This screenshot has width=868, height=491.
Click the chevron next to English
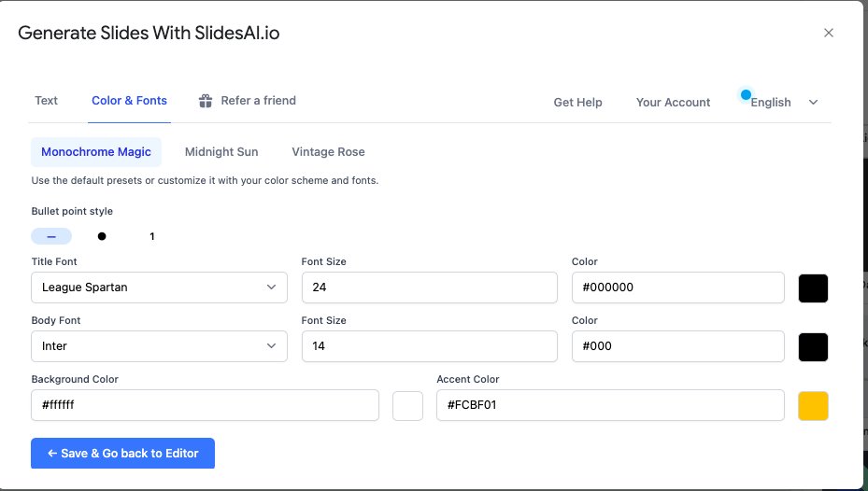pos(813,103)
